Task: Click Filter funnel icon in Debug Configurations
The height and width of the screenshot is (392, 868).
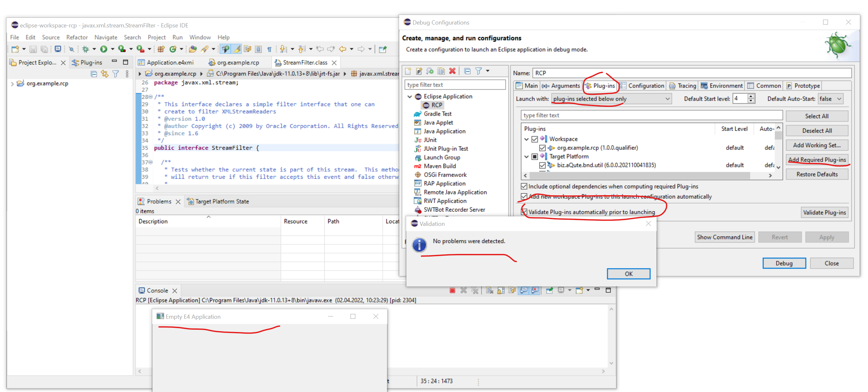Action: tap(478, 71)
